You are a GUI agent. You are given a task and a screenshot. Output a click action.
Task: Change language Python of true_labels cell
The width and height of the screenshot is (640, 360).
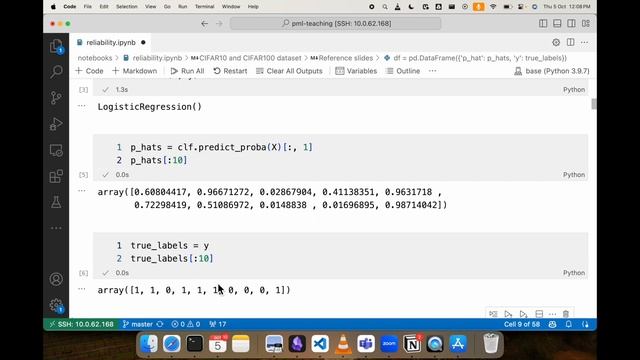pyautogui.click(x=574, y=273)
